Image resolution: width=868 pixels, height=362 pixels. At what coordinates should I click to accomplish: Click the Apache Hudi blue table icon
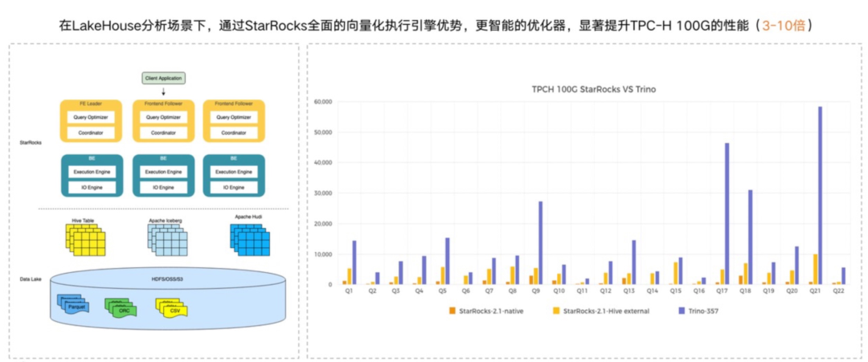point(250,239)
